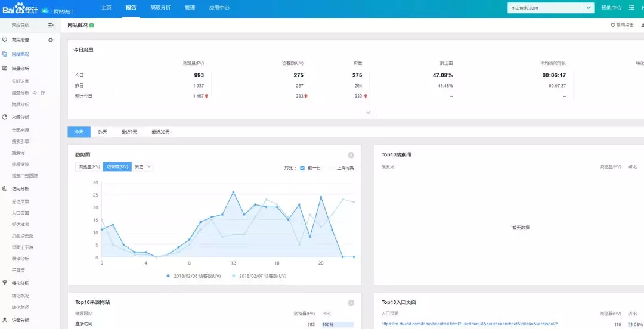Screen dimensions: 644x329
Task: Click the 流量分析 chart icon in the sidebar
Action: [x=5, y=68]
